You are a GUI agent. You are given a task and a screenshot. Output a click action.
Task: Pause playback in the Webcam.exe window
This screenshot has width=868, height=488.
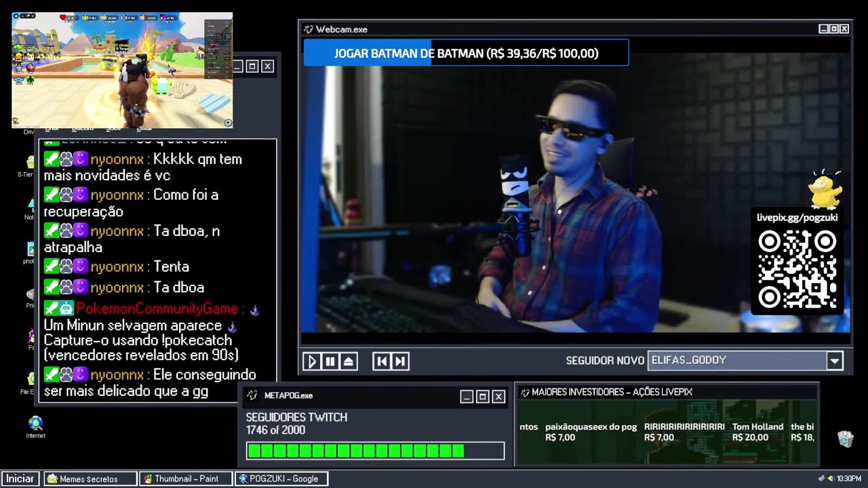click(330, 361)
